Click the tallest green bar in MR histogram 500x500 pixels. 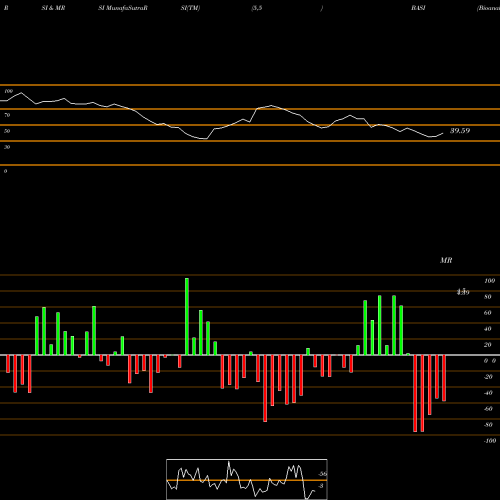[x=187, y=316]
